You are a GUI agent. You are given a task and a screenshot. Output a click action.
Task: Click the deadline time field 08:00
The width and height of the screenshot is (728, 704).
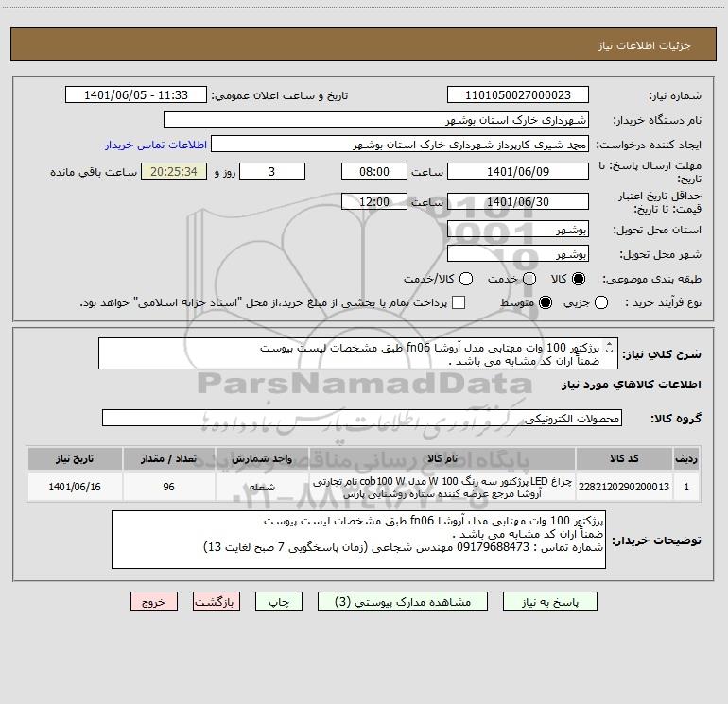(374, 171)
